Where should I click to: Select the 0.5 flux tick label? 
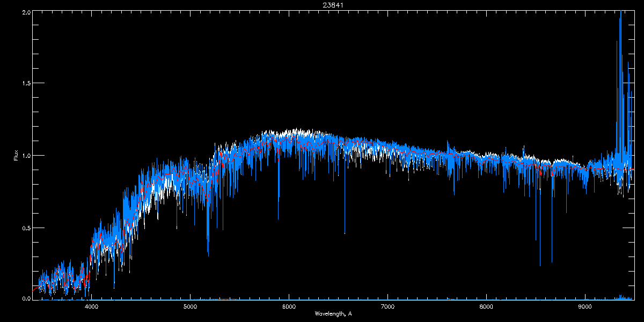click(26, 228)
